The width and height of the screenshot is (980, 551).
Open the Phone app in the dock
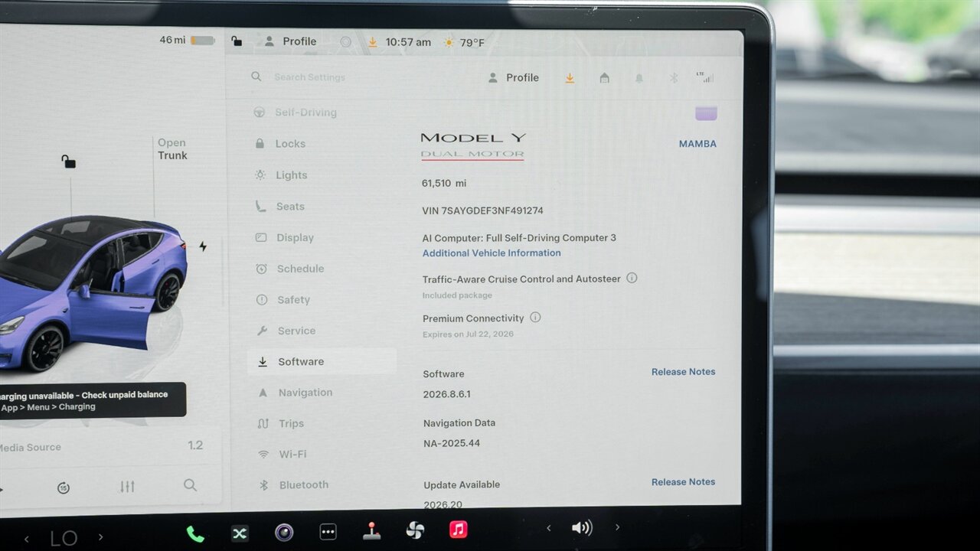click(x=195, y=533)
